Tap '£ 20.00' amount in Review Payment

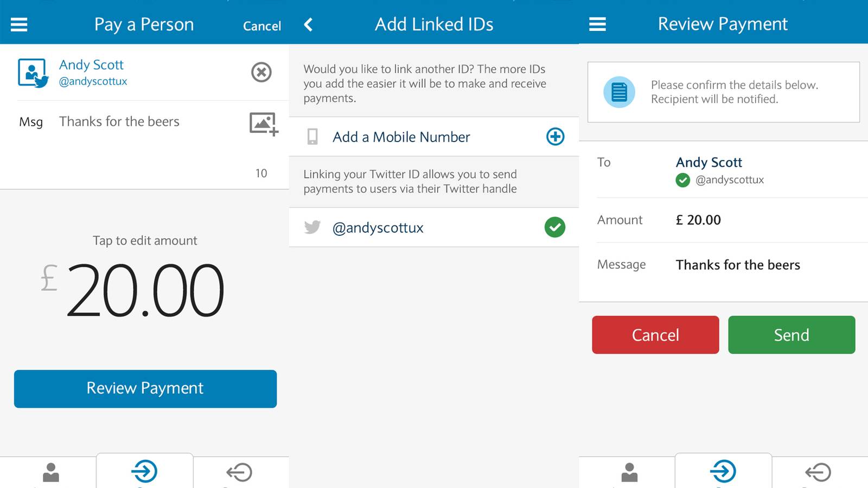click(698, 220)
